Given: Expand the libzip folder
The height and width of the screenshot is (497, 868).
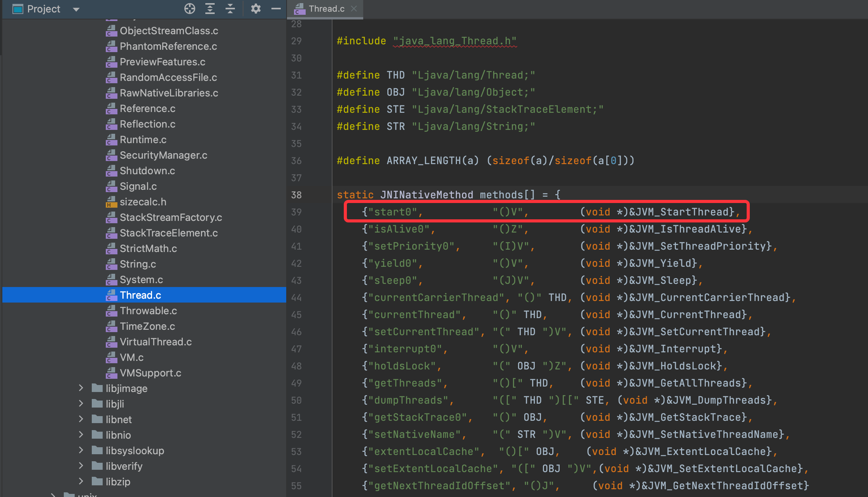Looking at the screenshot, I should [81, 481].
